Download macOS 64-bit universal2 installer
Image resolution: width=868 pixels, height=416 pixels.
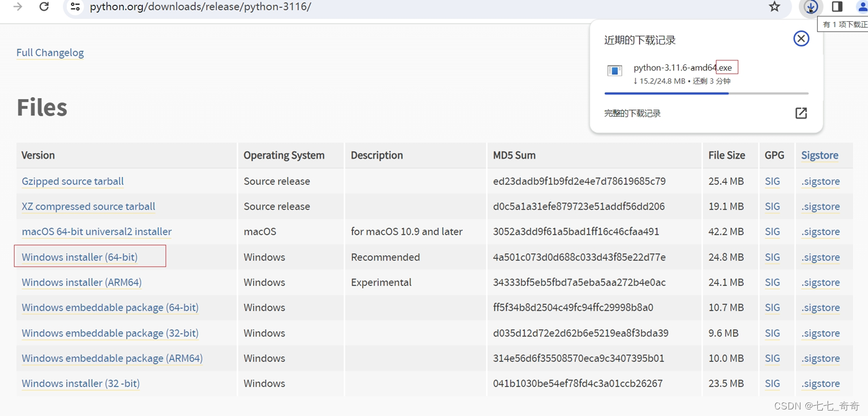[x=97, y=231]
